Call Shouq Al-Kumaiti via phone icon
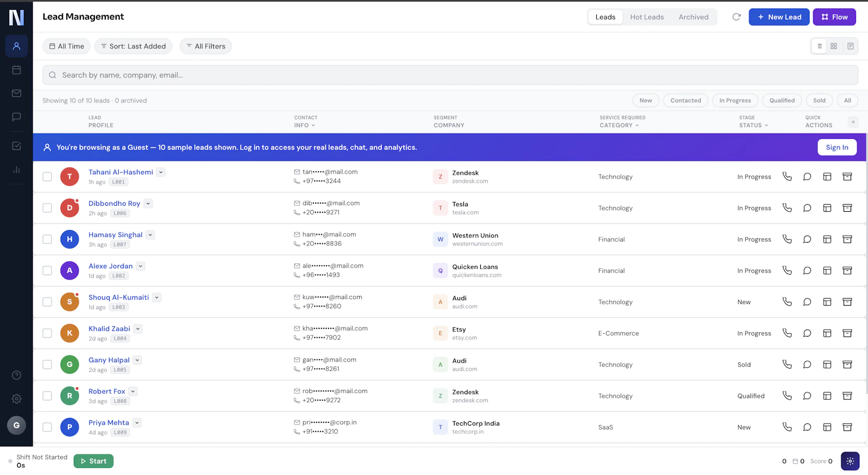 coord(787,302)
